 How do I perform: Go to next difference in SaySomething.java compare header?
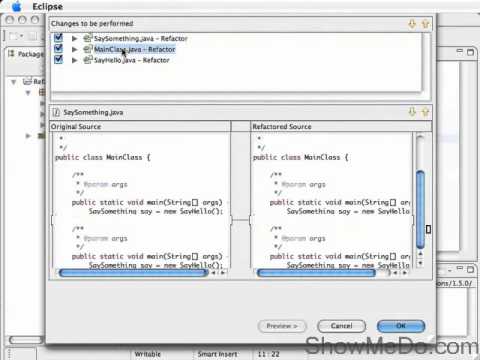(x=412, y=112)
